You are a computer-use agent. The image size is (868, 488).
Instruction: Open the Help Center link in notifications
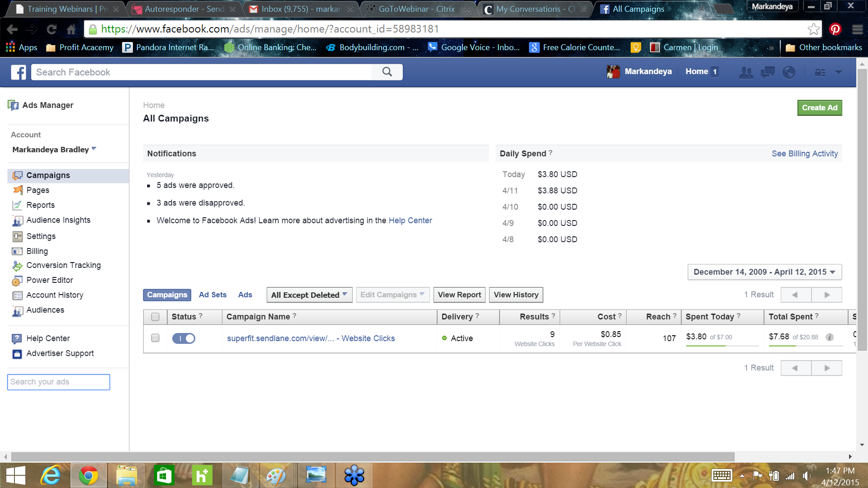pos(410,221)
